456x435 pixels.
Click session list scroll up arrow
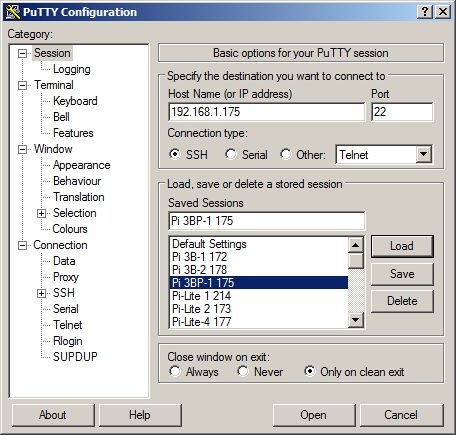point(356,245)
